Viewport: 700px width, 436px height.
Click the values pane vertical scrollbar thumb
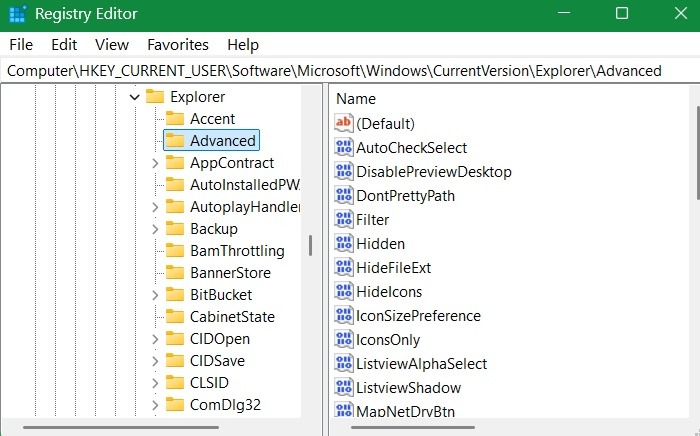click(x=698, y=153)
